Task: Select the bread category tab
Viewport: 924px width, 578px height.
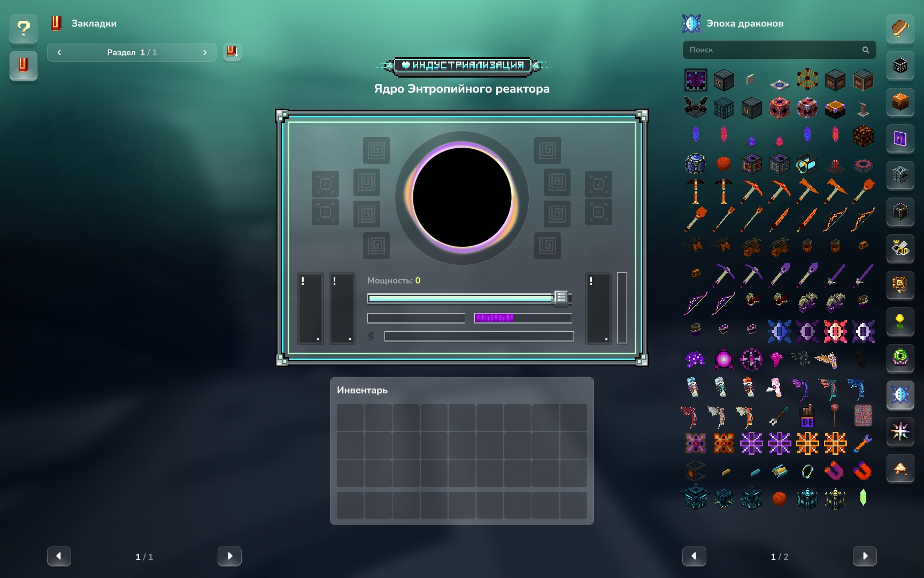Action: [x=900, y=28]
